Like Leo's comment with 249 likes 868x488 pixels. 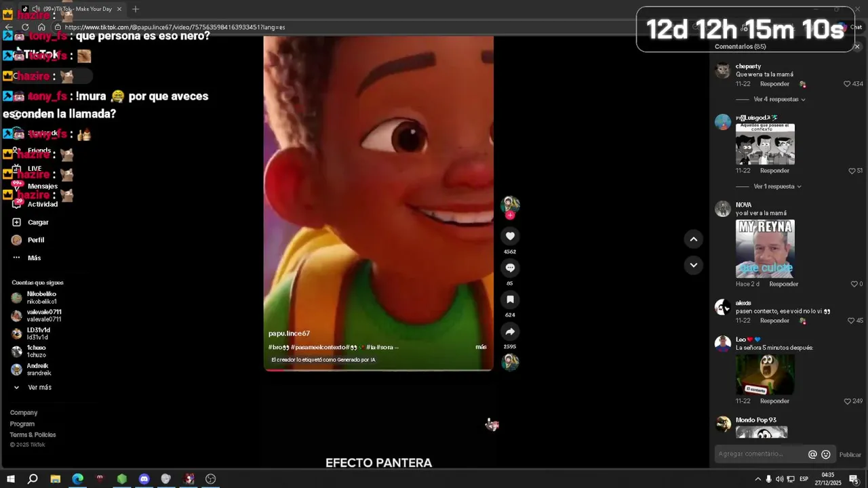coord(847,401)
